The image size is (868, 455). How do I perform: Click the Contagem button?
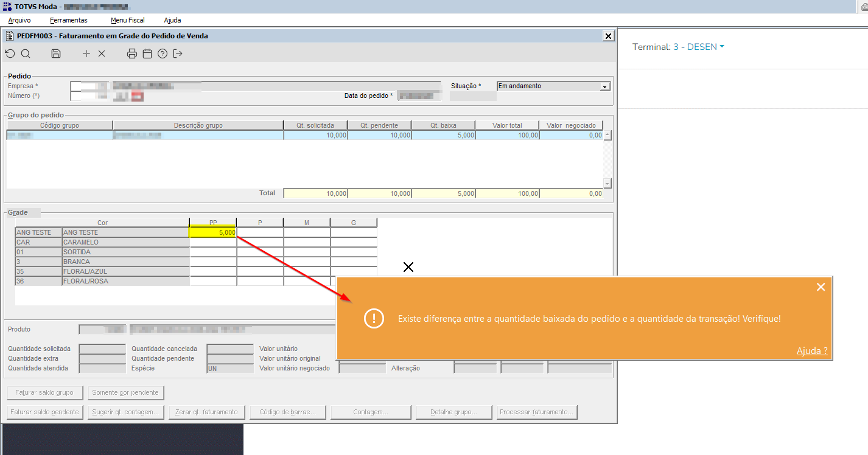tap(371, 412)
